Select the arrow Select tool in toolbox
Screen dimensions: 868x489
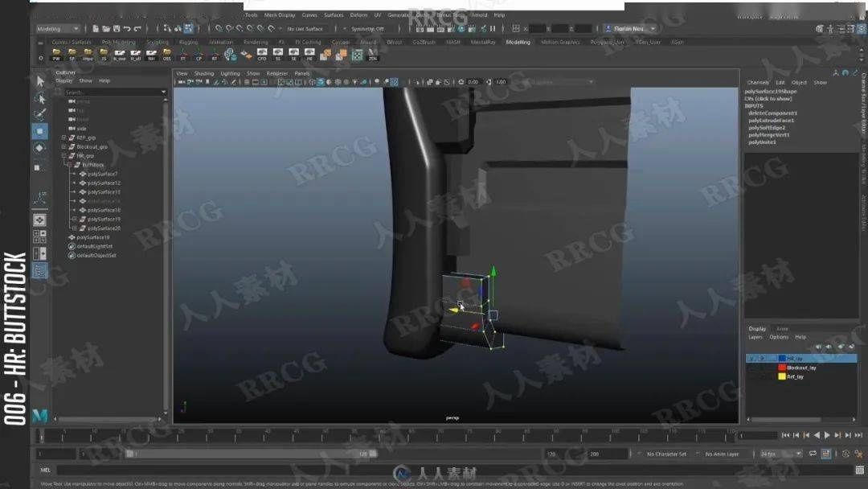40,81
